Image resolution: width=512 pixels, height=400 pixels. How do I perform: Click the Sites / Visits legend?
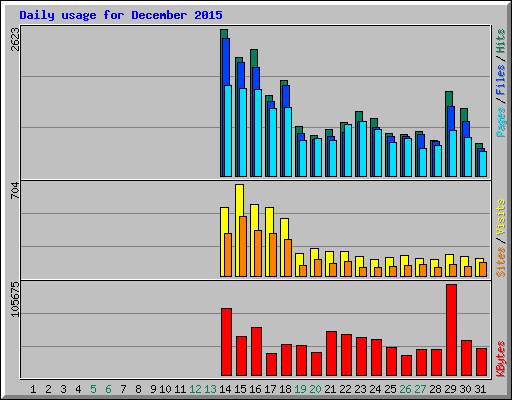(500, 238)
